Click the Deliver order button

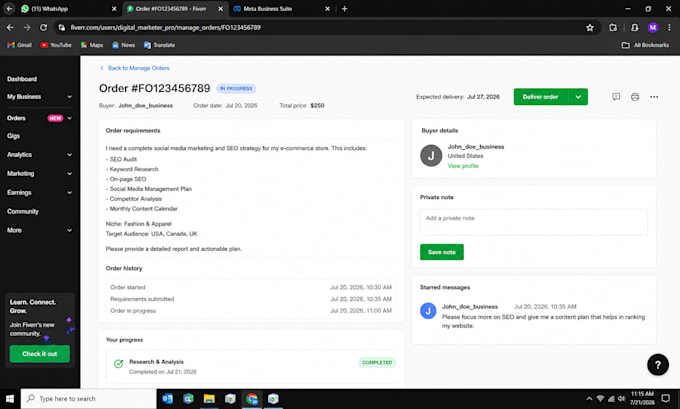click(541, 97)
